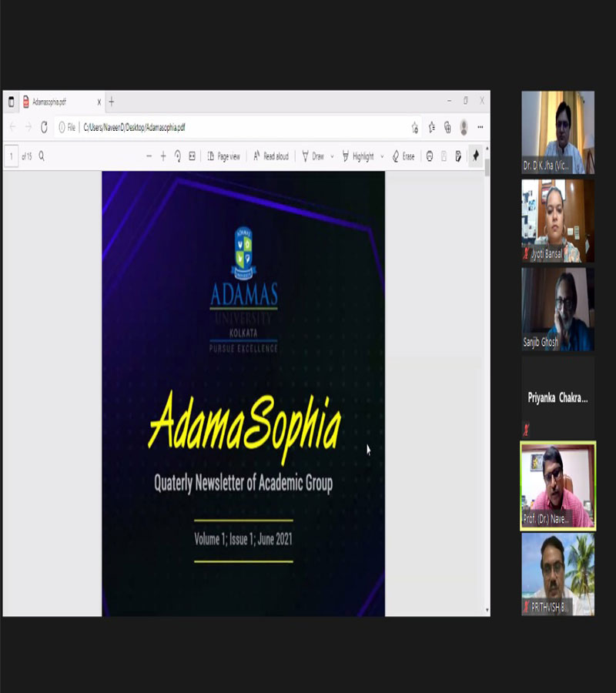This screenshot has height=693, width=616.
Task: Click the PDF vertical scrollbar thumb
Action: click(x=487, y=168)
